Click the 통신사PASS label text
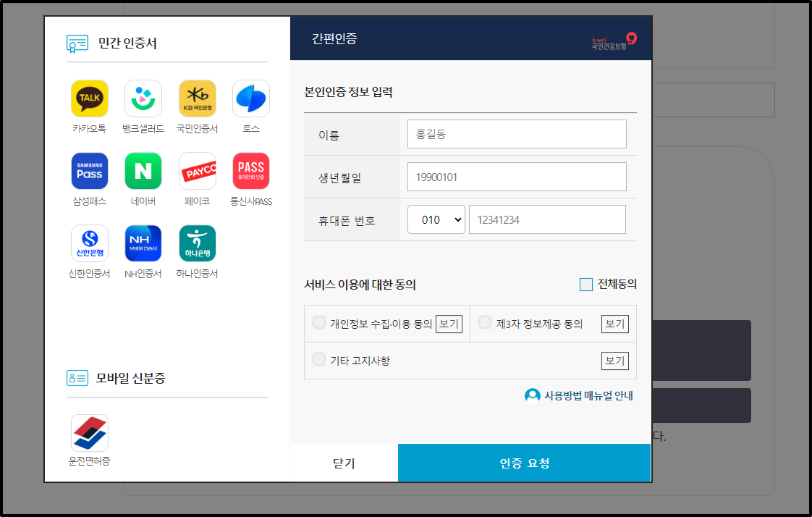Screen dimensions: 812x517 (251, 201)
